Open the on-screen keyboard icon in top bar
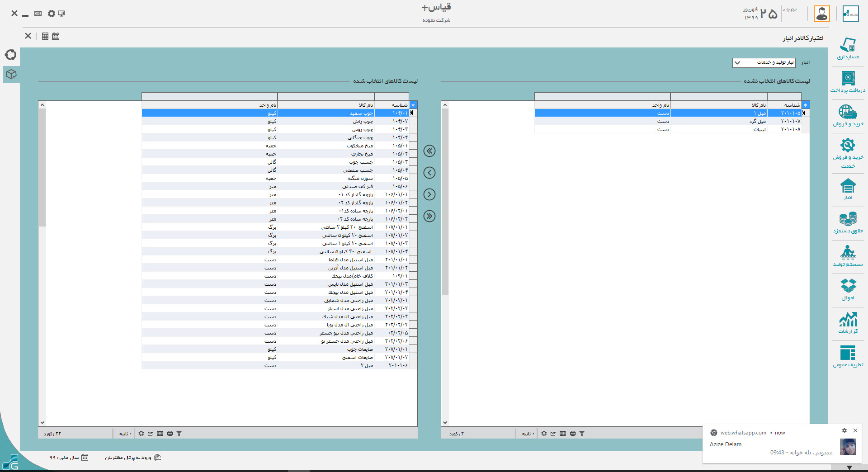The width and height of the screenshot is (868, 472). (x=38, y=14)
